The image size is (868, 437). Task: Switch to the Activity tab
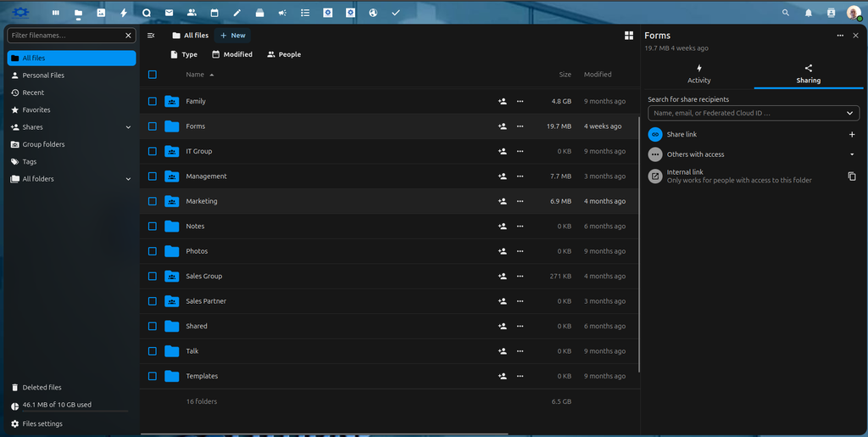click(698, 74)
